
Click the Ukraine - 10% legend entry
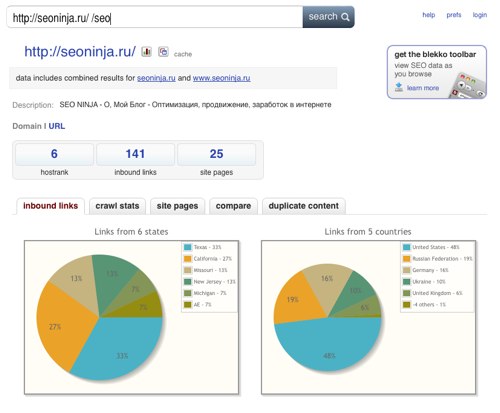pos(424,282)
